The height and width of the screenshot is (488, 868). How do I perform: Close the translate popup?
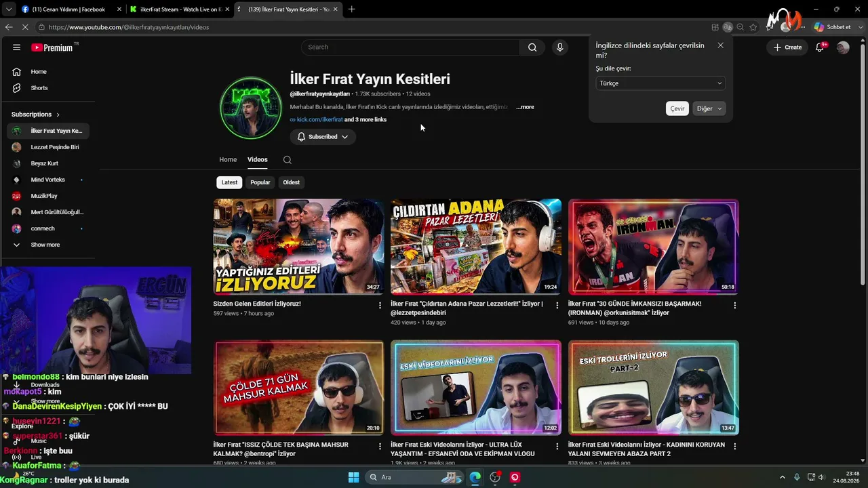tap(720, 45)
